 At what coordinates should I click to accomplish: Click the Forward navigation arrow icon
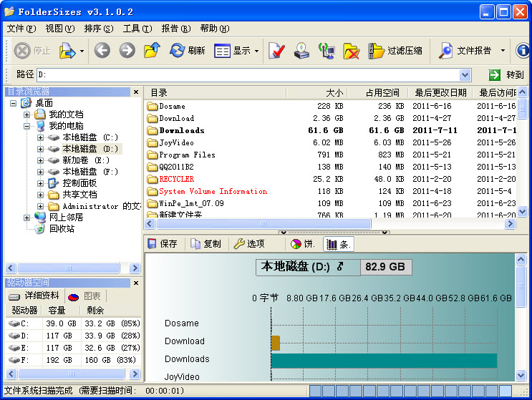[x=127, y=50]
